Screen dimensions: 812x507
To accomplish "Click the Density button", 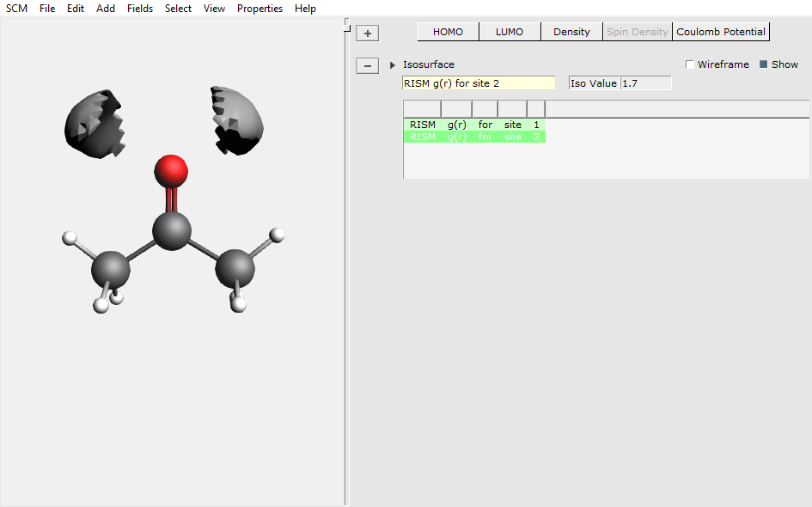I will [571, 32].
